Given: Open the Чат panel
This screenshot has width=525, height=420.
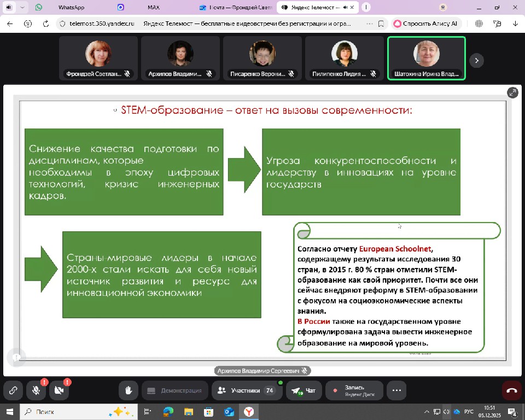Looking at the screenshot, I should coord(304,390).
